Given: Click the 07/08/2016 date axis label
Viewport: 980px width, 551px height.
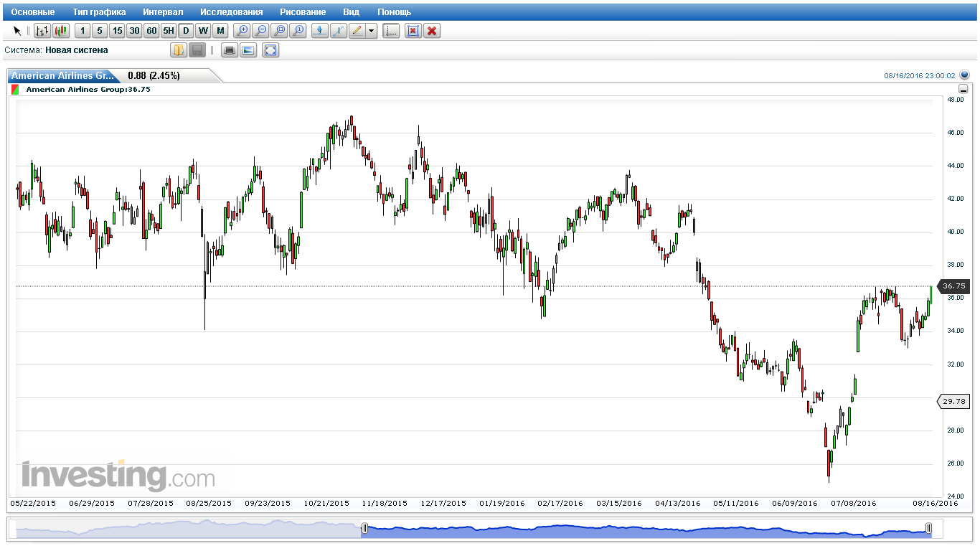Looking at the screenshot, I should pyautogui.click(x=854, y=504).
